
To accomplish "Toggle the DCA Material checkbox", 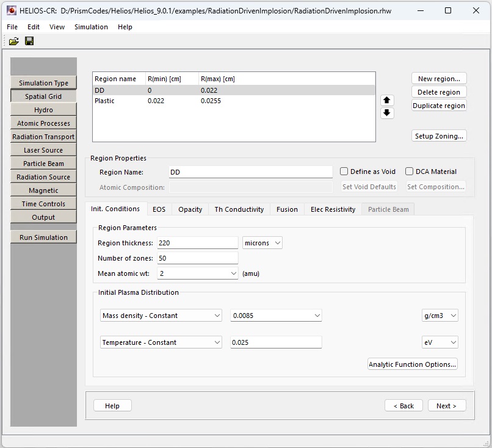I will [x=410, y=172].
